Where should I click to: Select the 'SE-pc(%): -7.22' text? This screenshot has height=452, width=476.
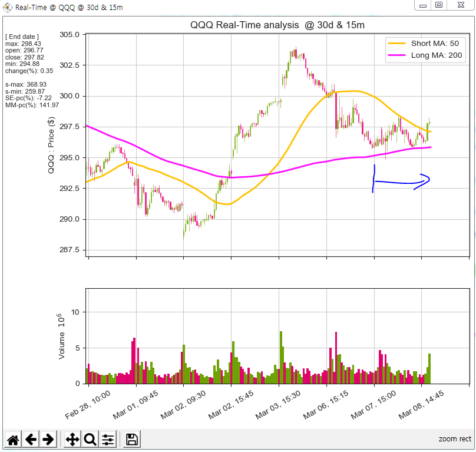tap(28, 98)
